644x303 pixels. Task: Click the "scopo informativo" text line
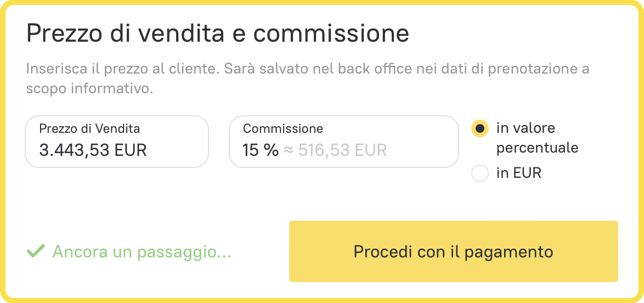pyautogui.click(x=89, y=89)
